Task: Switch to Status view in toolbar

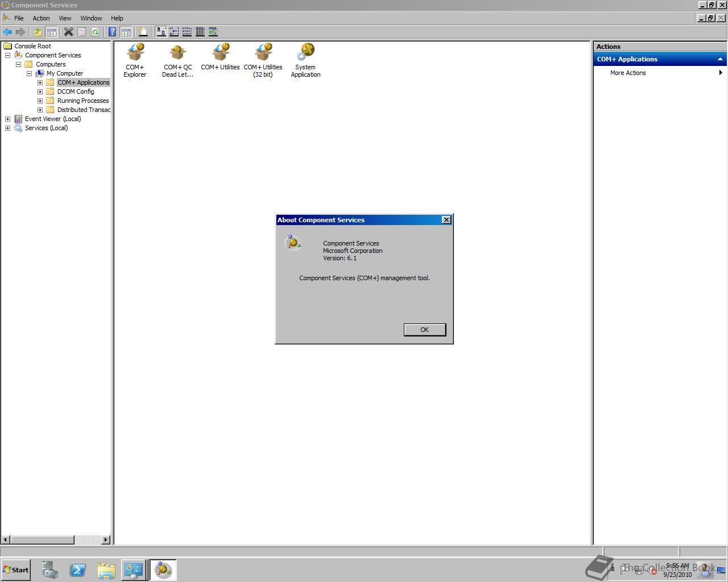Action: pyautogui.click(x=213, y=32)
